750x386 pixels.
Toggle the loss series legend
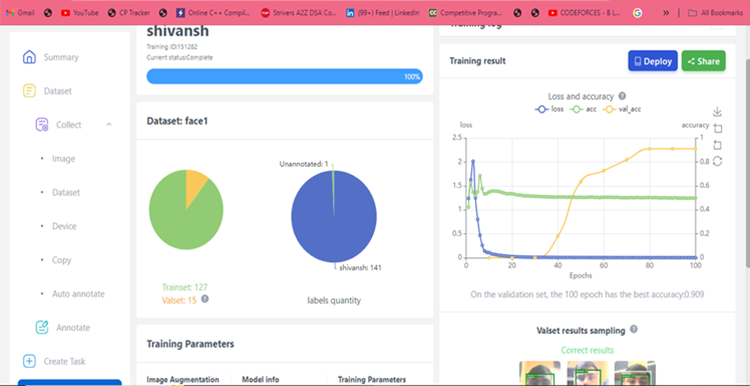549,109
